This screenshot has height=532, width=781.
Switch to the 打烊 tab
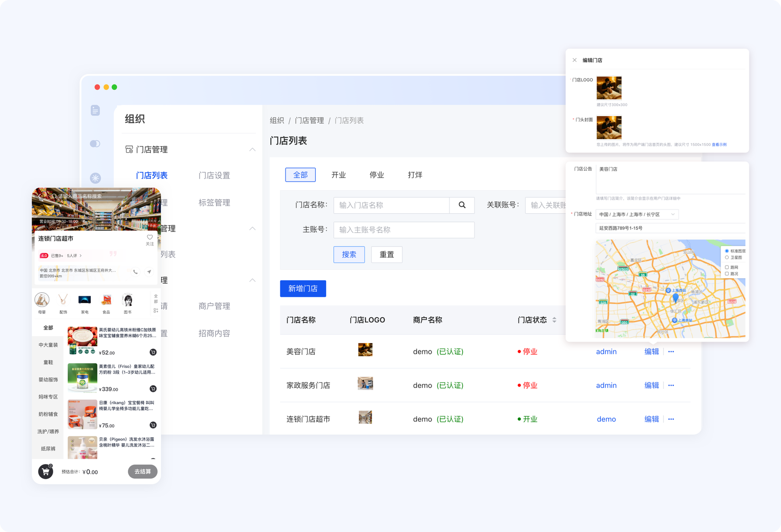pos(415,175)
